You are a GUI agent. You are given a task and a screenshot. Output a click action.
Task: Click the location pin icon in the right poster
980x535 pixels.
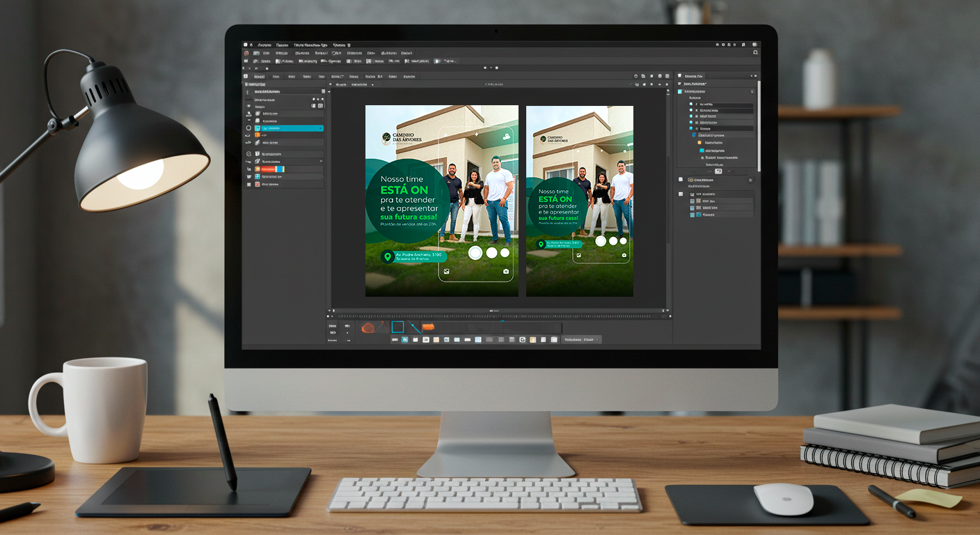point(541,245)
